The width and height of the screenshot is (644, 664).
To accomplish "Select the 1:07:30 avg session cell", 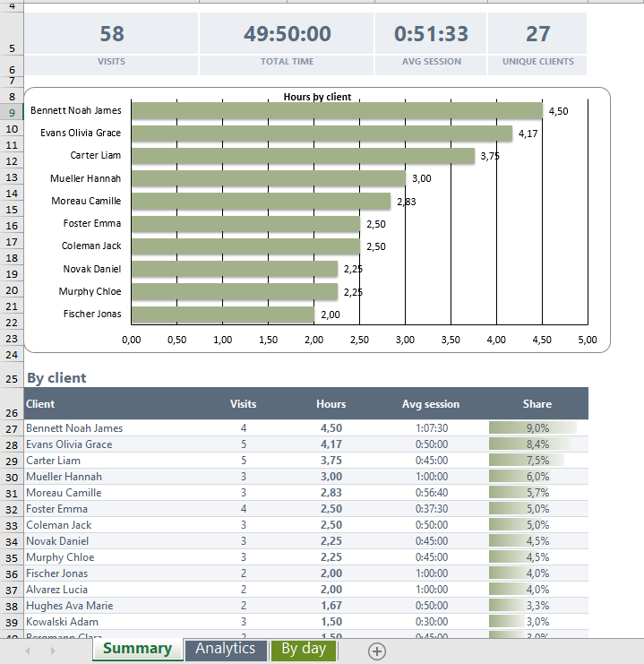I will pos(431,428).
